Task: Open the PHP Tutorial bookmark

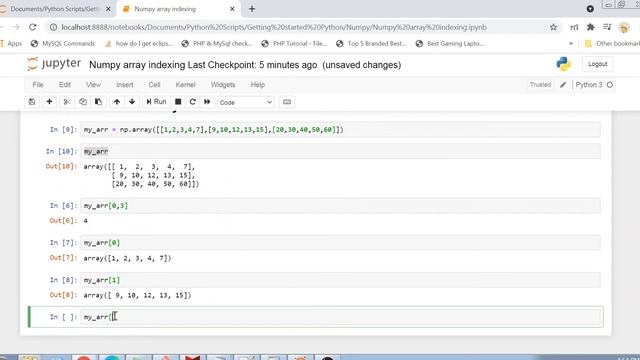Action: click(294, 43)
